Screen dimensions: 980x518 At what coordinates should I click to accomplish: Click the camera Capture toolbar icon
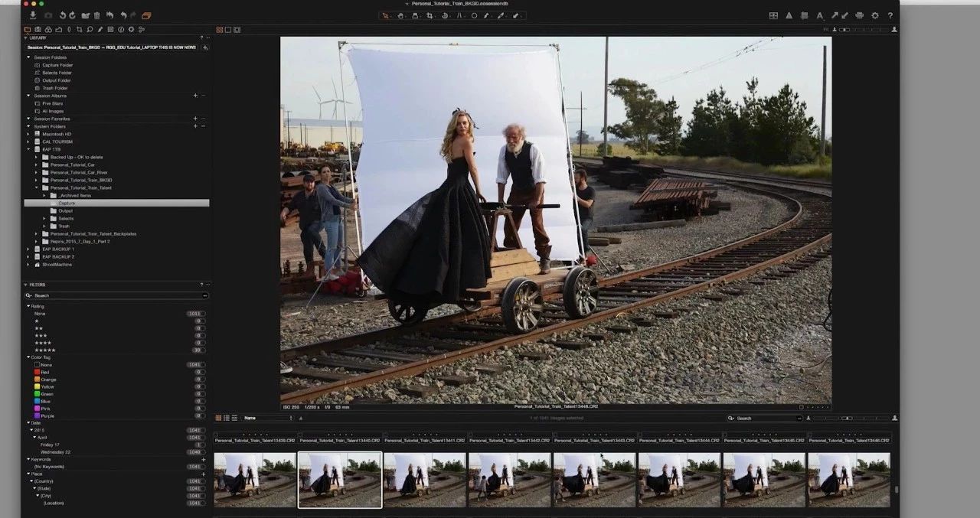[x=48, y=15]
